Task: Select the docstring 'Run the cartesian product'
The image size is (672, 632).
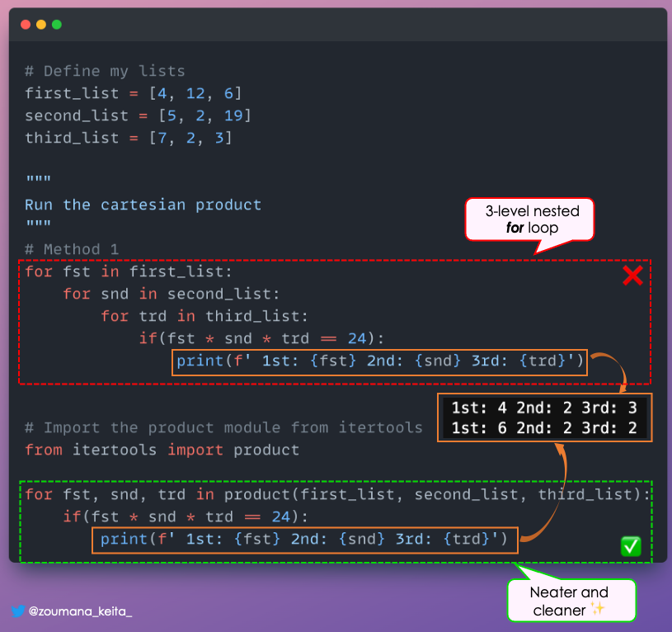Action: [x=143, y=205]
